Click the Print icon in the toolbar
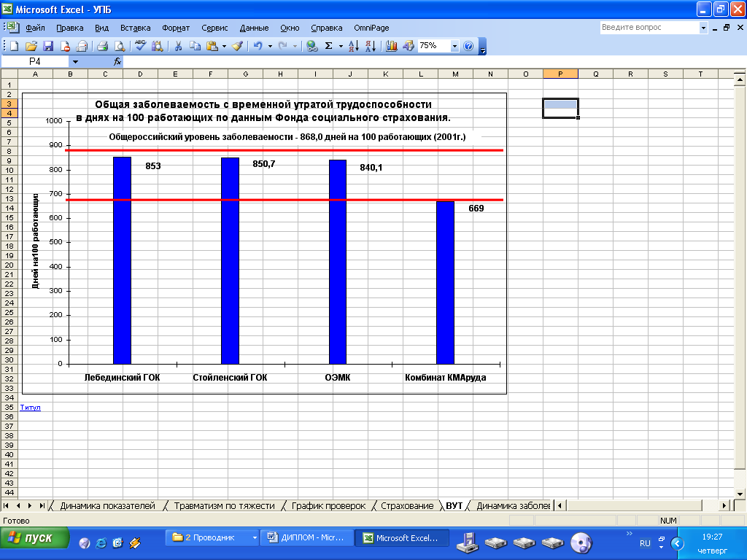The width and height of the screenshot is (747, 560). [x=102, y=46]
